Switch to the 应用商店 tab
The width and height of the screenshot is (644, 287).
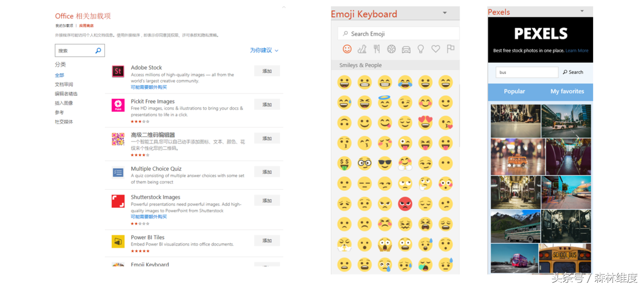coord(86,25)
